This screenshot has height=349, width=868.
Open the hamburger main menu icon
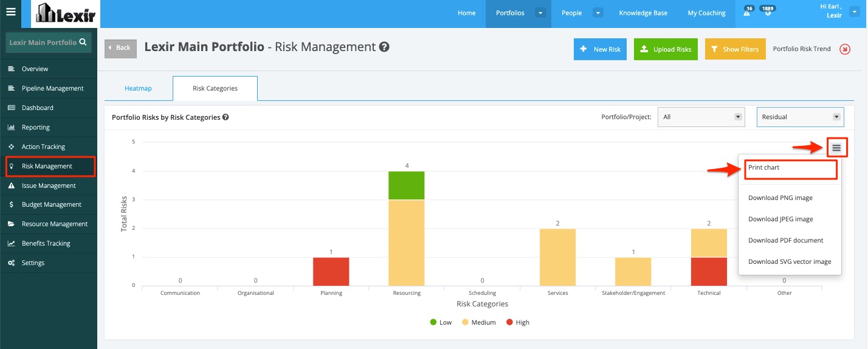pos(11,12)
